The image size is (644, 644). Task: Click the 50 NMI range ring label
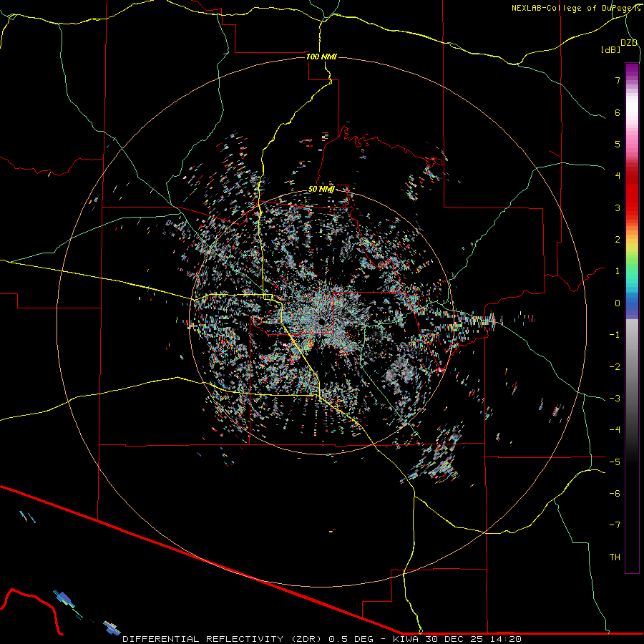pos(321,189)
